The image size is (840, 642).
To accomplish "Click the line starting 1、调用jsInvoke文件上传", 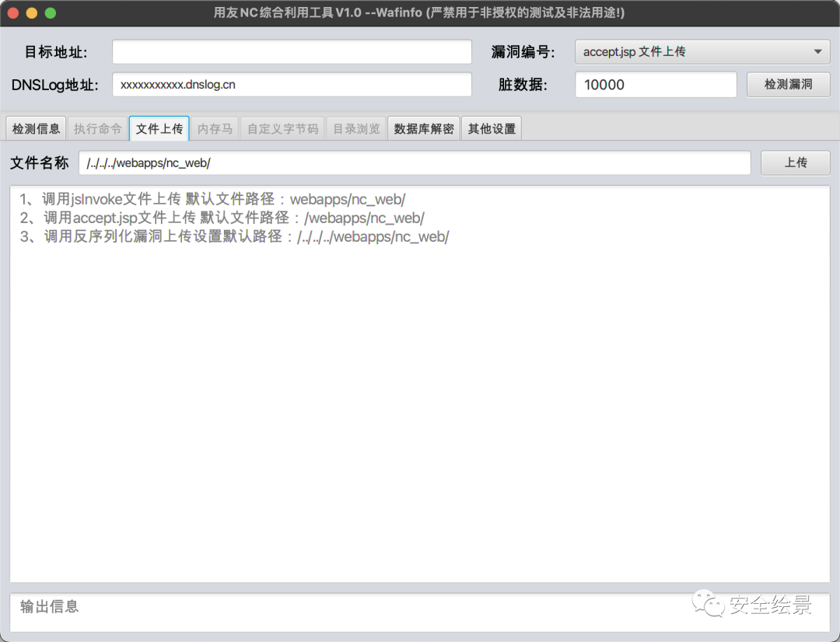I will pos(212,199).
